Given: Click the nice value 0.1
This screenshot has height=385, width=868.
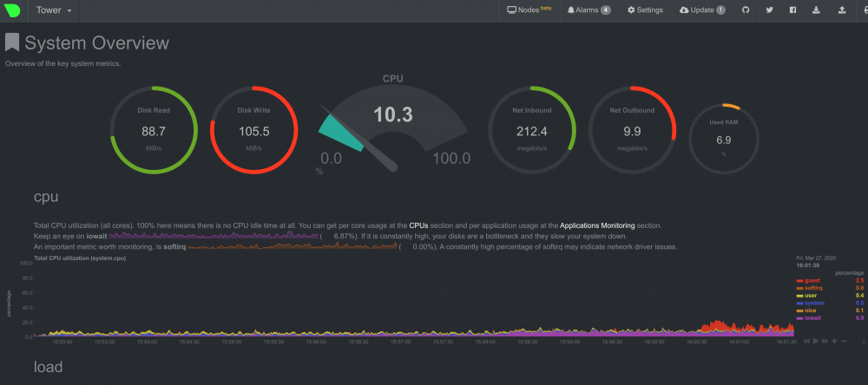Looking at the screenshot, I should point(859,310).
